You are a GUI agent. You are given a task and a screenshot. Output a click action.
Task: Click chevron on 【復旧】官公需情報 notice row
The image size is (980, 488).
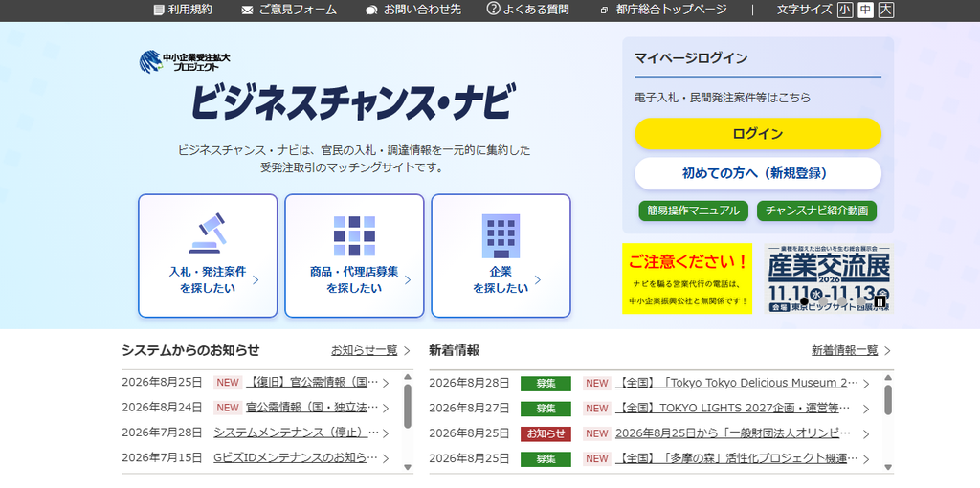386,383
